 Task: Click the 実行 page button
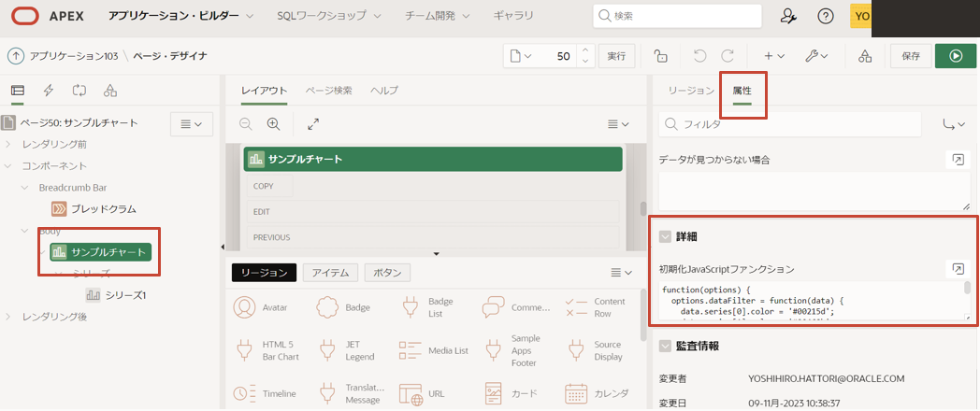pyautogui.click(x=616, y=56)
